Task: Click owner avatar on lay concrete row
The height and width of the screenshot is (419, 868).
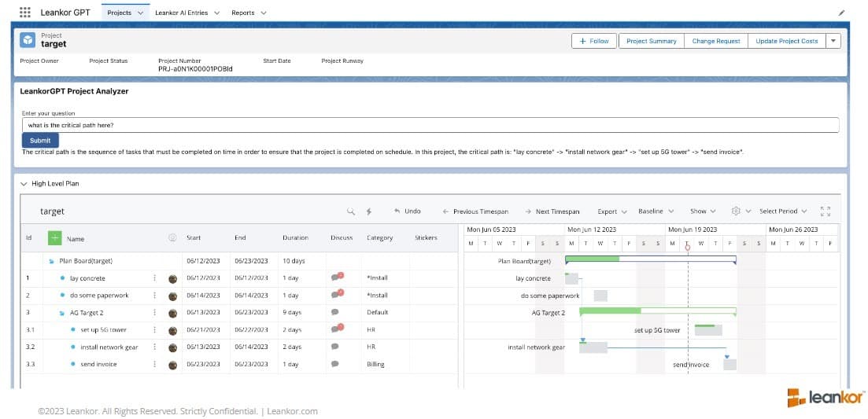Action: (172, 278)
